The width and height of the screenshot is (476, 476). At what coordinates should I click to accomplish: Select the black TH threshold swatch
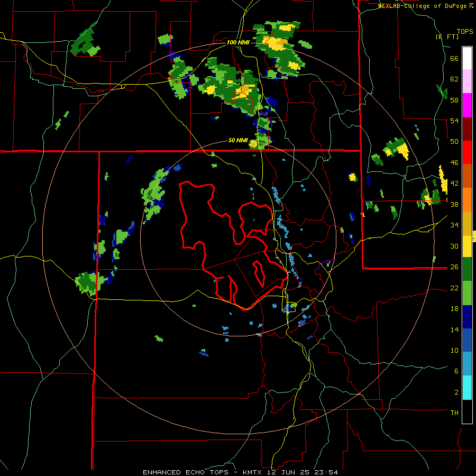[x=467, y=411]
